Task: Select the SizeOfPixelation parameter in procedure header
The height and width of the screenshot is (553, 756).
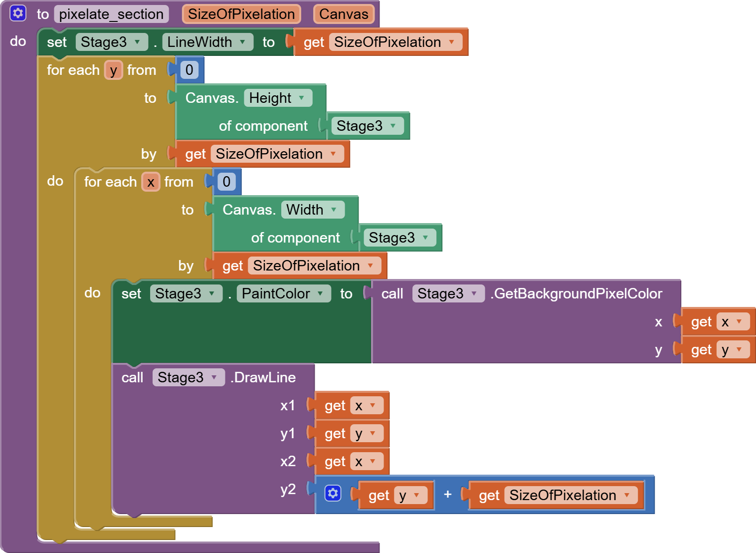Action: tap(241, 14)
